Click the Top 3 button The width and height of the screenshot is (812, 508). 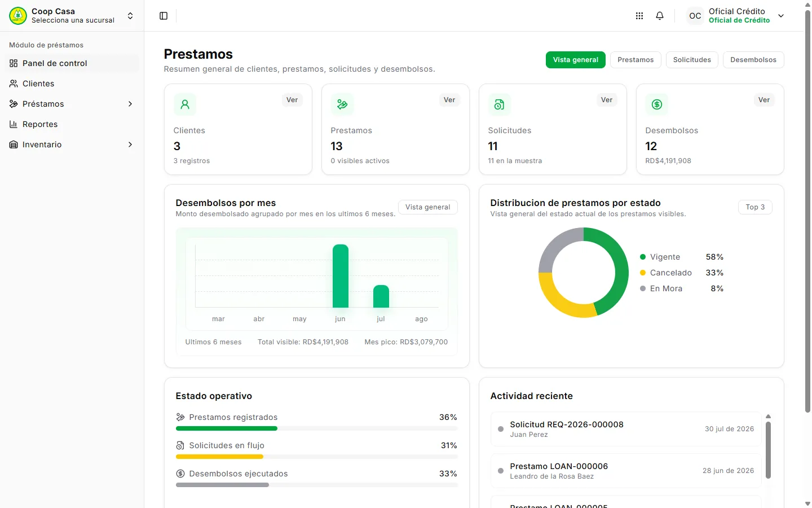tap(755, 207)
